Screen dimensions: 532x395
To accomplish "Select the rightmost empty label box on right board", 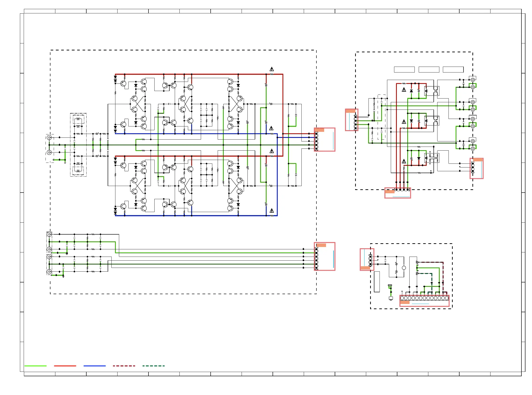I will [453, 69].
